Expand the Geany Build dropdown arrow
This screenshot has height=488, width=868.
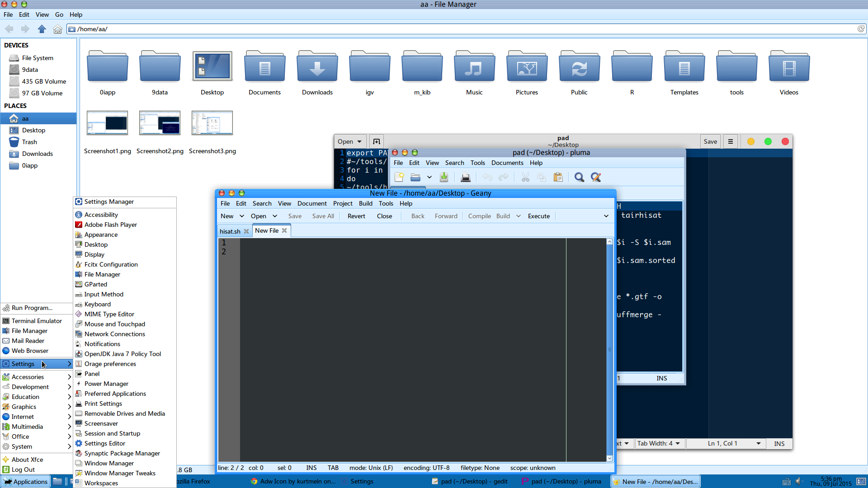[519, 216]
